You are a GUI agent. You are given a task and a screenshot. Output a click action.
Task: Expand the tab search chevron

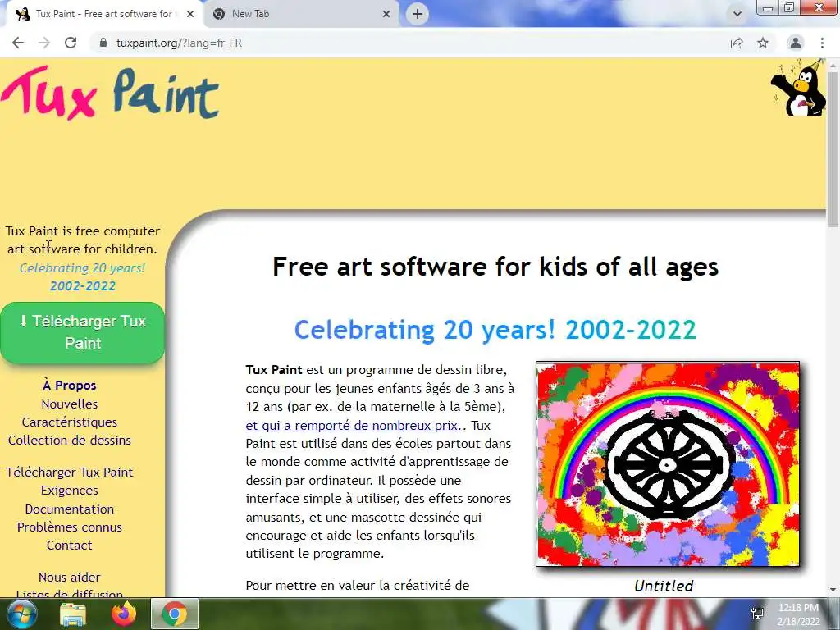(x=737, y=14)
